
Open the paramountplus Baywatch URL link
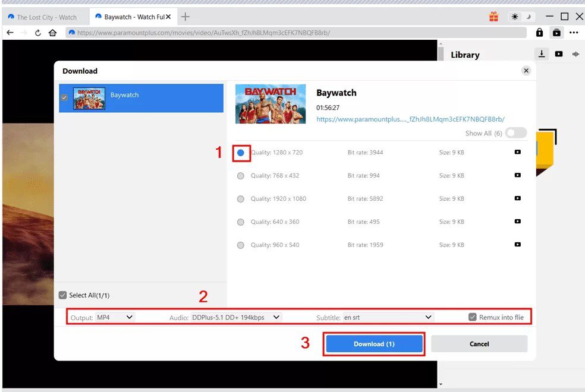point(410,119)
